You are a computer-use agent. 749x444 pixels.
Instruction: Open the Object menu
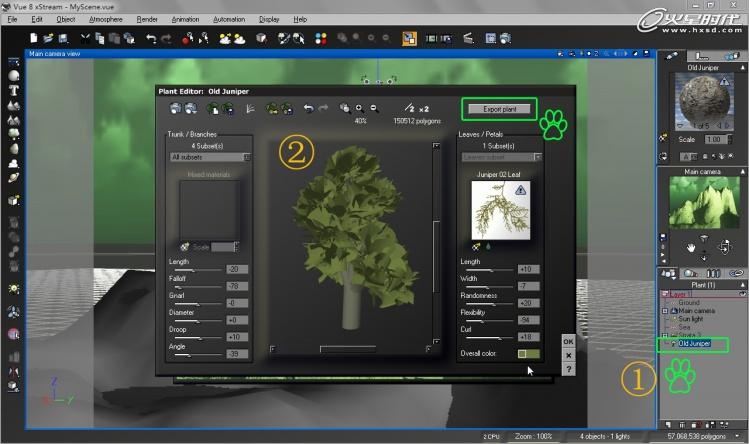point(65,19)
